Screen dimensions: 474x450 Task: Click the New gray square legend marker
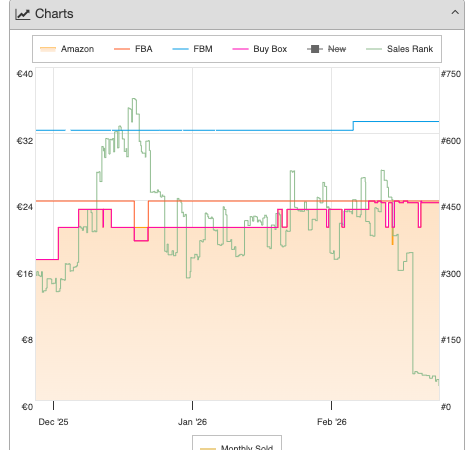click(315, 49)
